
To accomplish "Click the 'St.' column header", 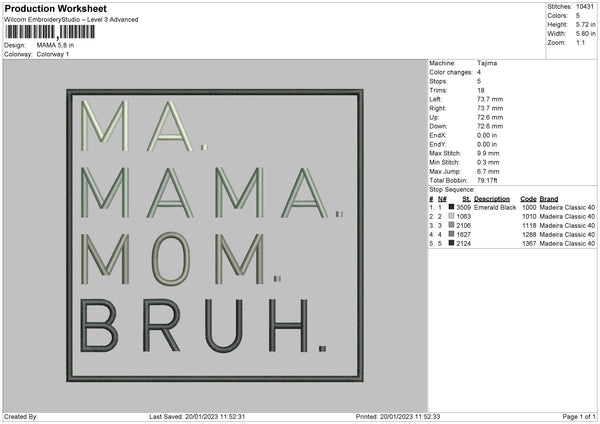I will coord(466,199).
